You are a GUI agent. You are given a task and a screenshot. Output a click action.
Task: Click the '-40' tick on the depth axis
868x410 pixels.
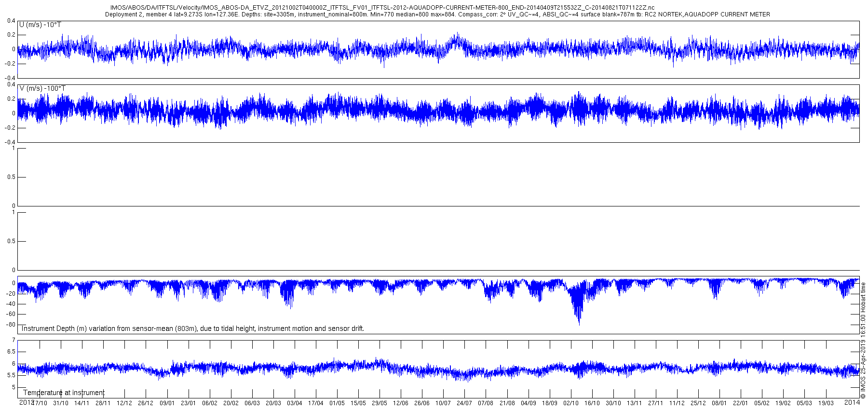tap(11, 304)
